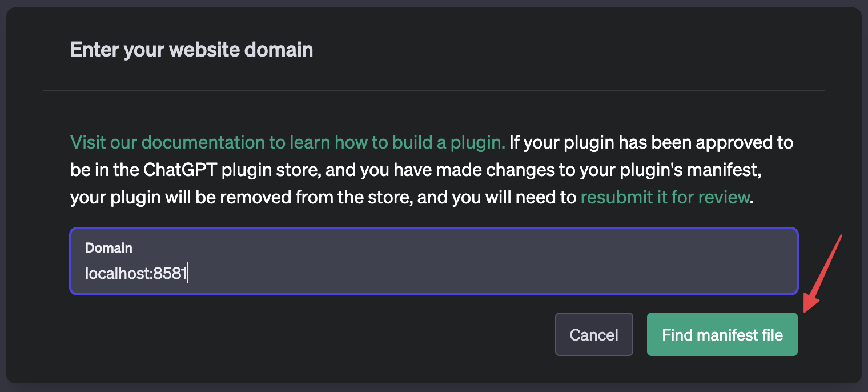Click the Domain field label
This screenshot has width=868, height=392.
click(x=108, y=248)
